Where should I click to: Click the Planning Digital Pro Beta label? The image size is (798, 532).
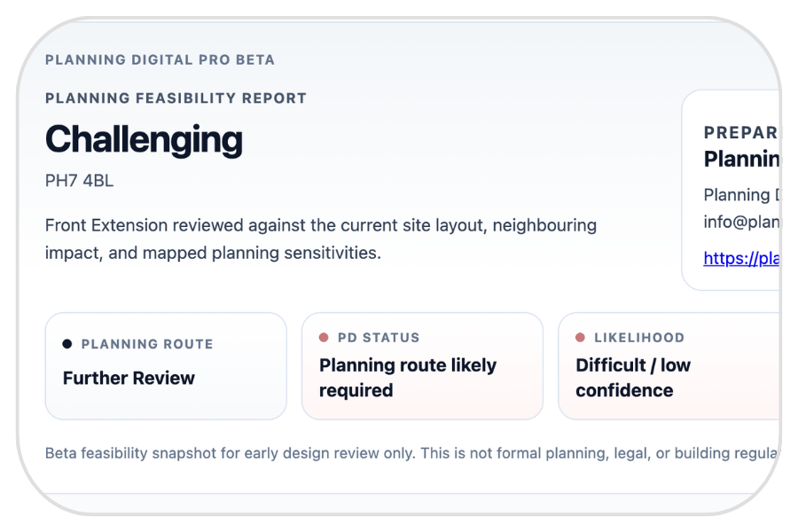click(160, 59)
